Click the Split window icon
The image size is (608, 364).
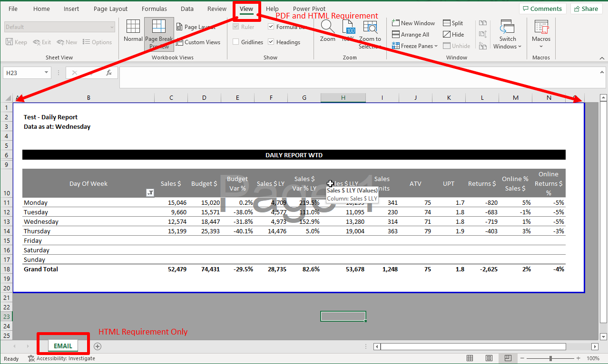pyautogui.click(x=447, y=23)
